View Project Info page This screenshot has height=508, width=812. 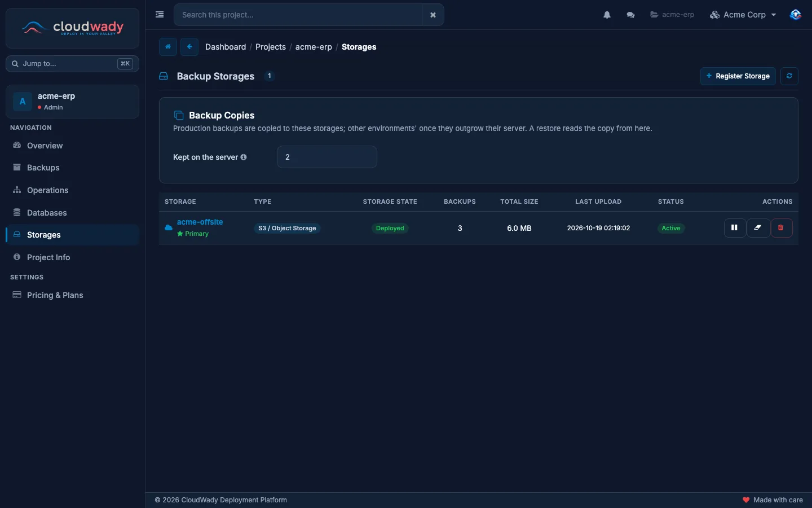(72, 257)
